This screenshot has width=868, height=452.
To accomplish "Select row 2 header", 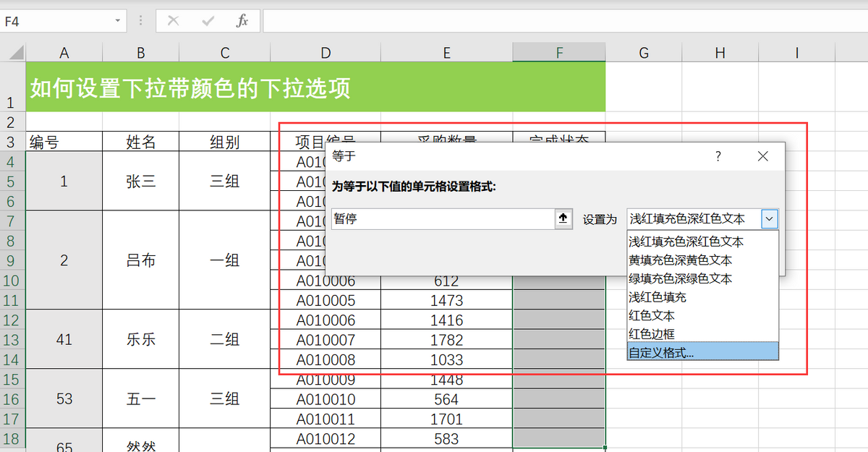I will [x=13, y=121].
